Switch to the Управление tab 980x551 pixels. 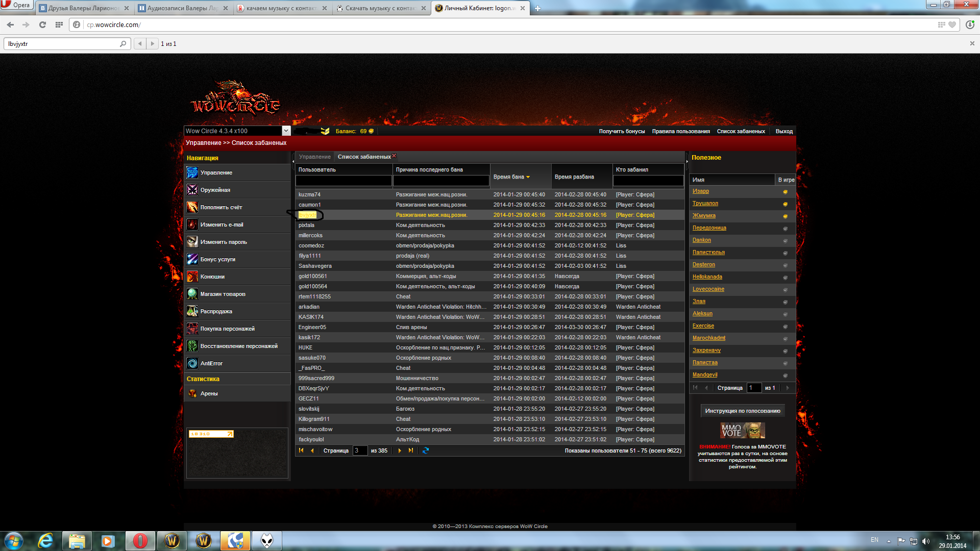pos(314,157)
